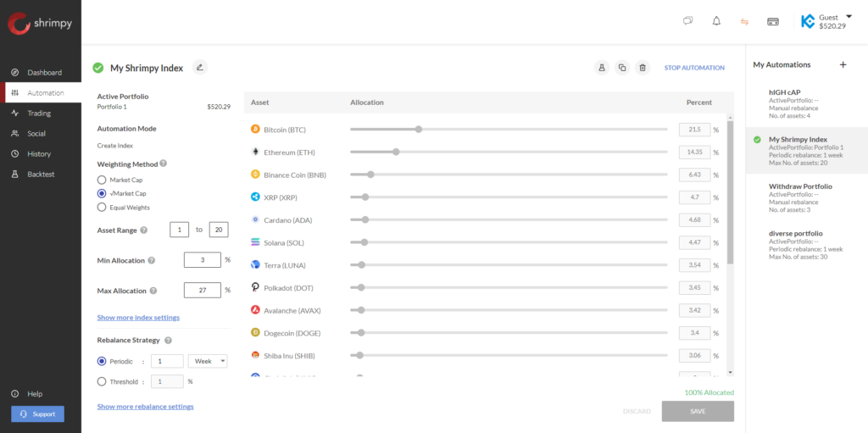The image size is (868, 433).
Task: Duplicate this automation with copy icon
Action: click(622, 68)
